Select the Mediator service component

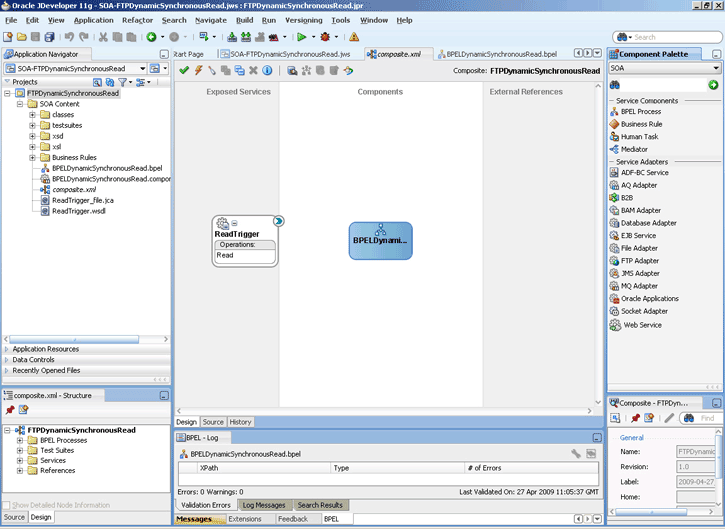pos(633,149)
